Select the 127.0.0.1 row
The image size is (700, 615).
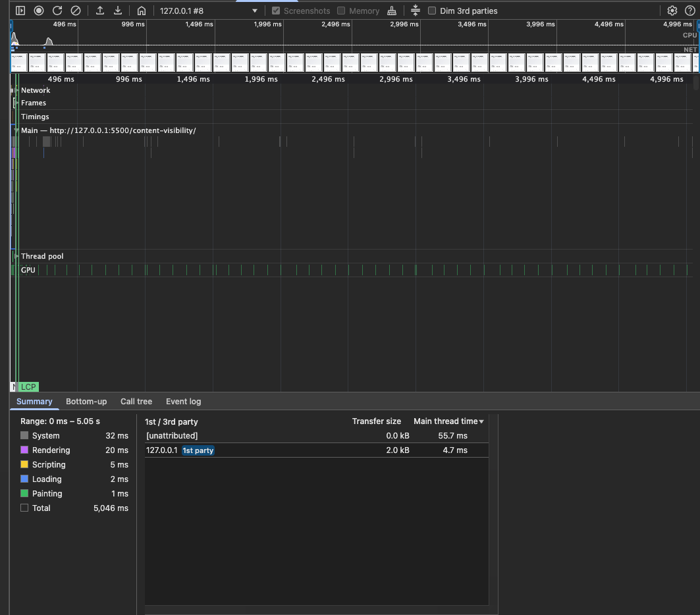[x=317, y=450]
